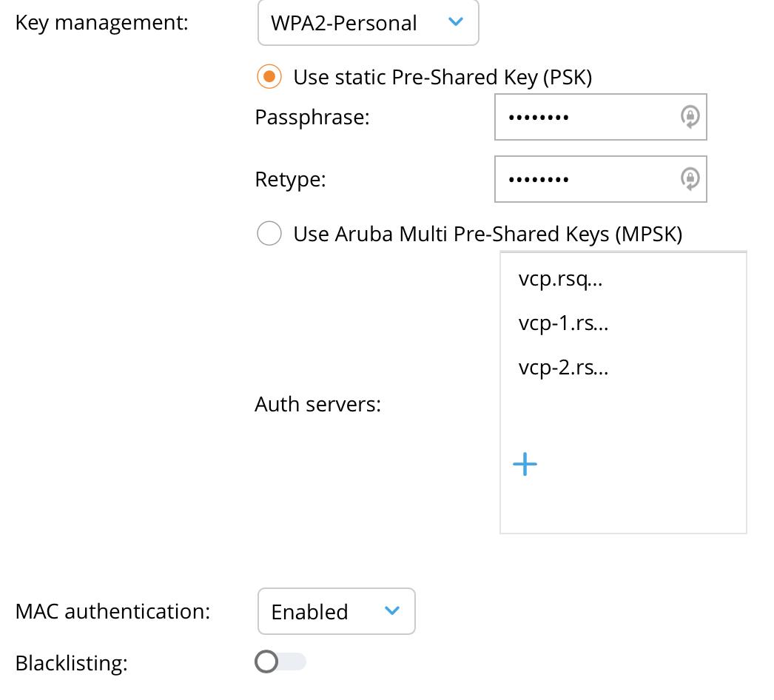This screenshot has height=700, width=774.
Task: Open the Key management selector
Action: pos(368,23)
